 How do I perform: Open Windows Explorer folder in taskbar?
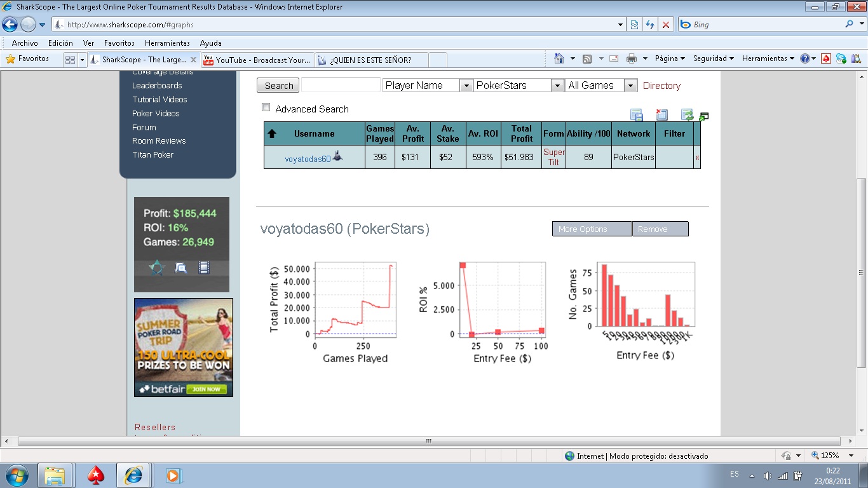pyautogui.click(x=55, y=475)
